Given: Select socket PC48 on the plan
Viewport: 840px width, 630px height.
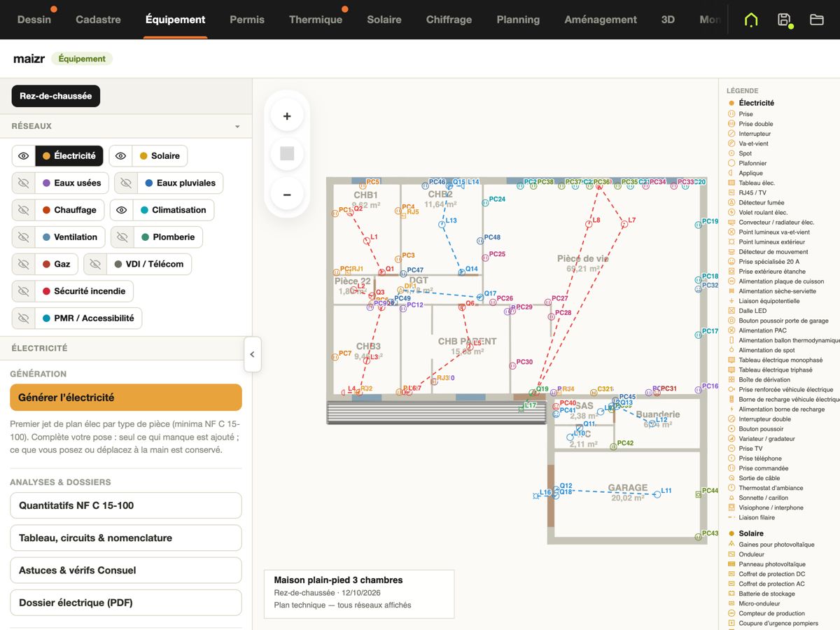Looking at the screenshot, I should click(479, 239).
